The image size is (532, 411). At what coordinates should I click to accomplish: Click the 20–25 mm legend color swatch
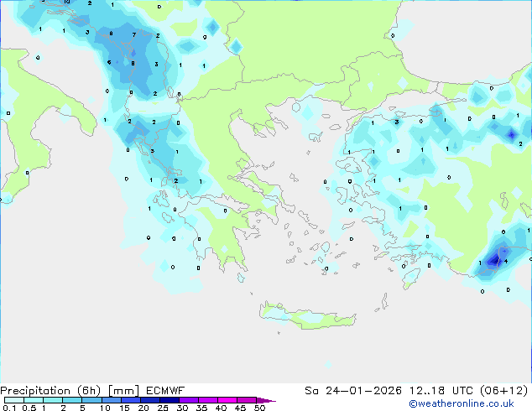(150, 400)
